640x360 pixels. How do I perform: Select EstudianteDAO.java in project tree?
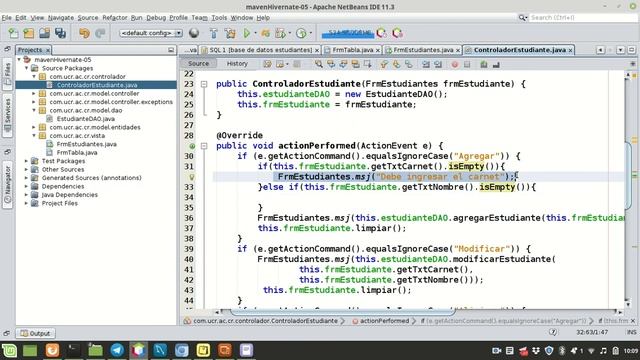coord(86,119)
